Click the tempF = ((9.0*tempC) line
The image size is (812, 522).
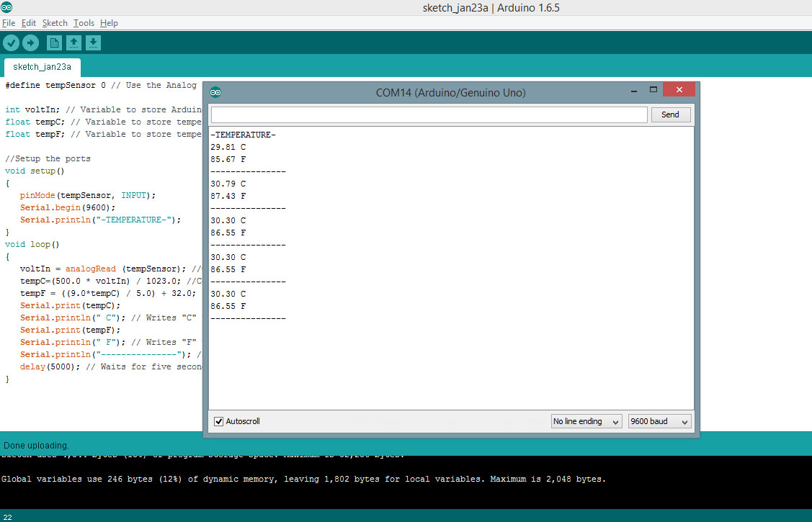pos(108,293)
